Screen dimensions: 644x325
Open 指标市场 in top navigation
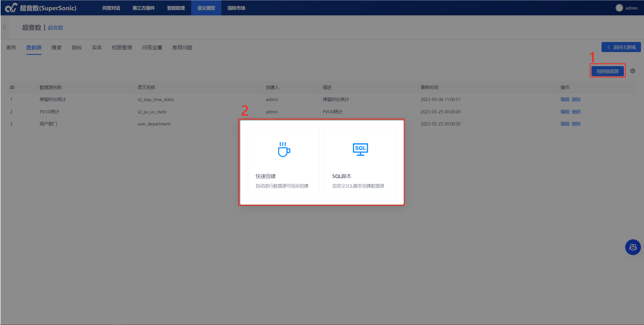[236, 8]
